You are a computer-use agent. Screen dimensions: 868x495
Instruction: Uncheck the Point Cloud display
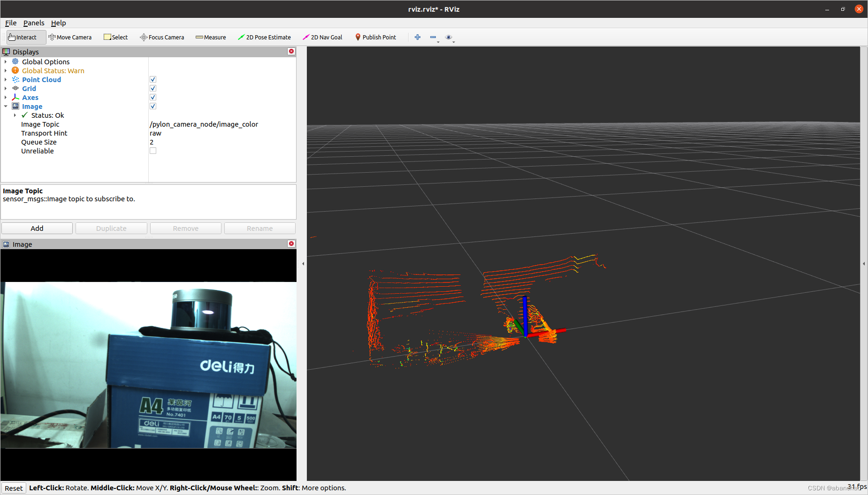coord(152,79)
